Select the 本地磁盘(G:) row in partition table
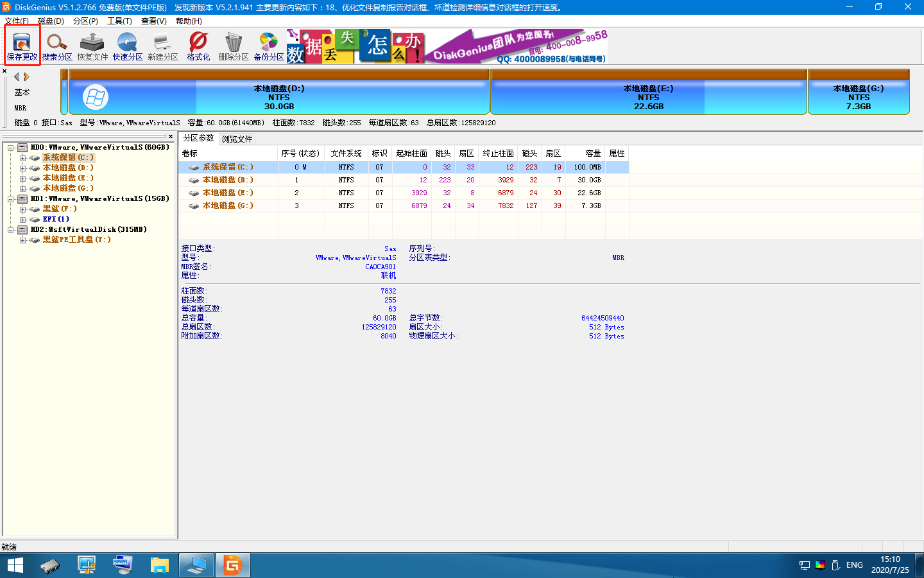Image resolution: width=924 pixels, height=578 pixels. coord(404,206)
